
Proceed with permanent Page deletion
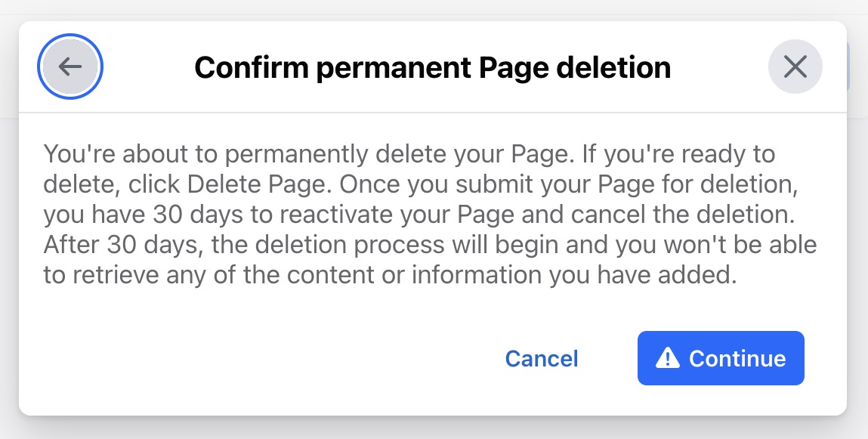pos(721,358)
